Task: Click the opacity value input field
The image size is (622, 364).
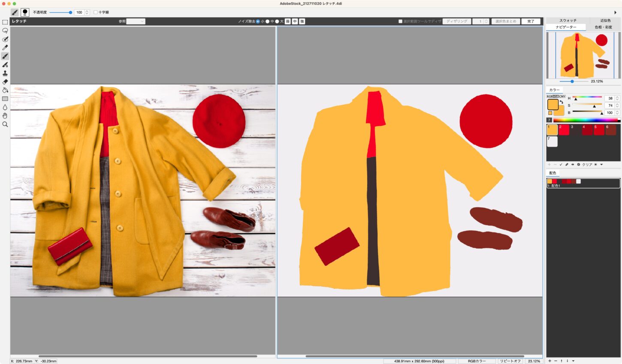Action: tap(79, 12)
